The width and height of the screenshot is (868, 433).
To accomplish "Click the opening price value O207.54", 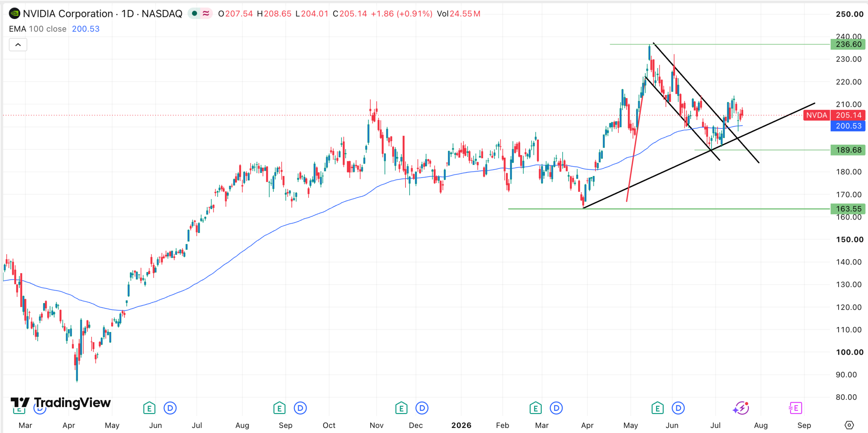I will [x=236, y=14].
